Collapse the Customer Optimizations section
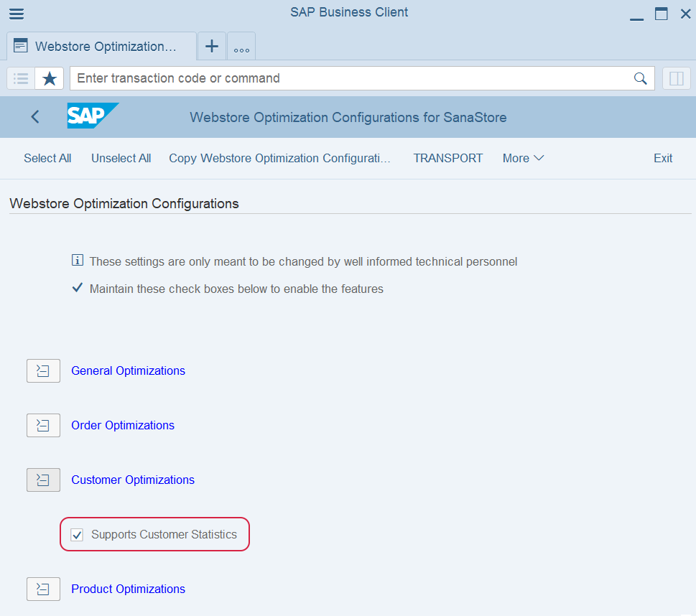Viewport: 696px width, 616px height. point(43,480)
